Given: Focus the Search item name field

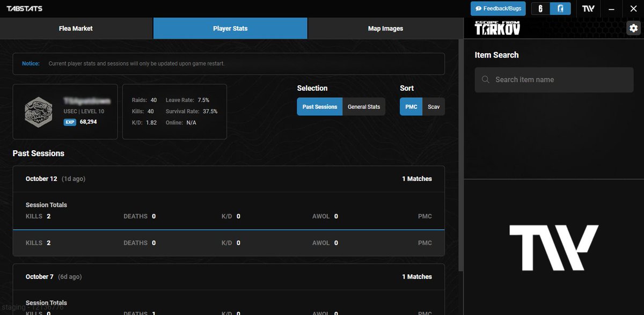Looking at the screenshot, I should (554, 79).
